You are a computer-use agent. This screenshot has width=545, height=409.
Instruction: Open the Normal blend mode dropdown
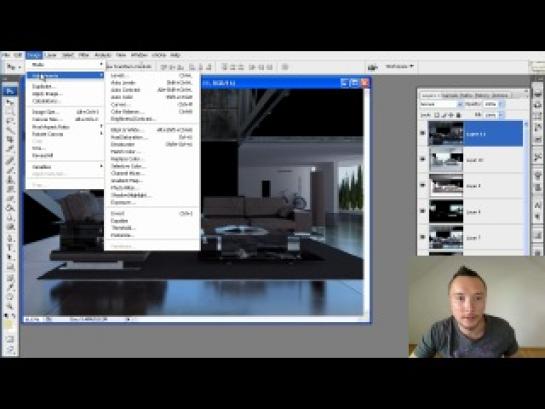pos(440,104)
